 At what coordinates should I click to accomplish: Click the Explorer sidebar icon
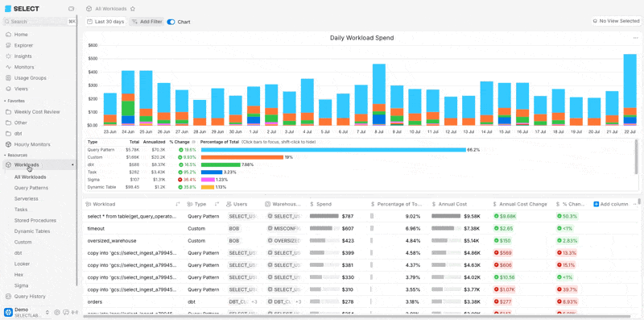8,45
